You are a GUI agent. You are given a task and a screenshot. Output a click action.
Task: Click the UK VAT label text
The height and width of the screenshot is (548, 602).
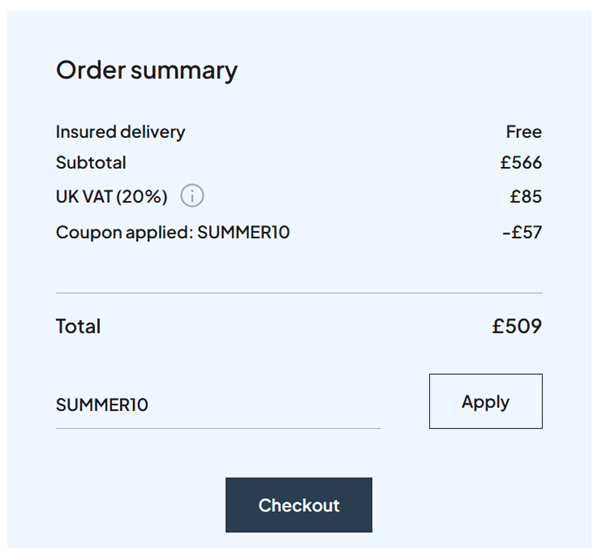pos(83,197)
